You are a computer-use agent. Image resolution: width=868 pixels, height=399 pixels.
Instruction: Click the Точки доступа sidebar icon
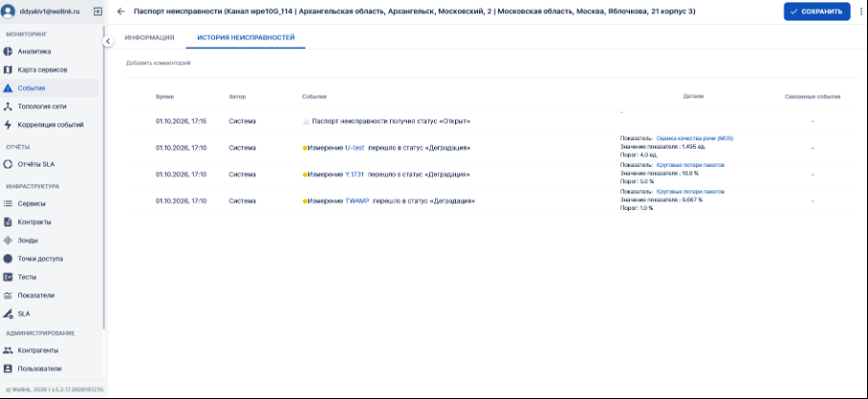pos(8,259)
